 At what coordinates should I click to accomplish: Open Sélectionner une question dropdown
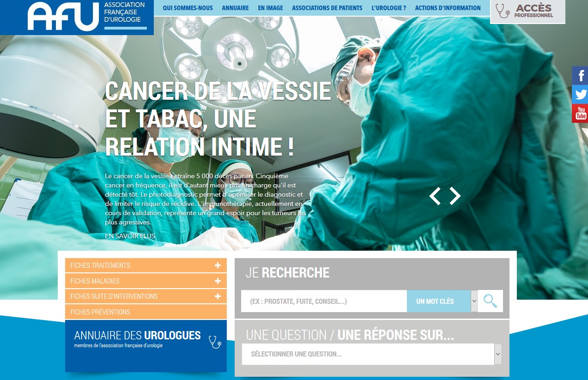tap(372, 354)
